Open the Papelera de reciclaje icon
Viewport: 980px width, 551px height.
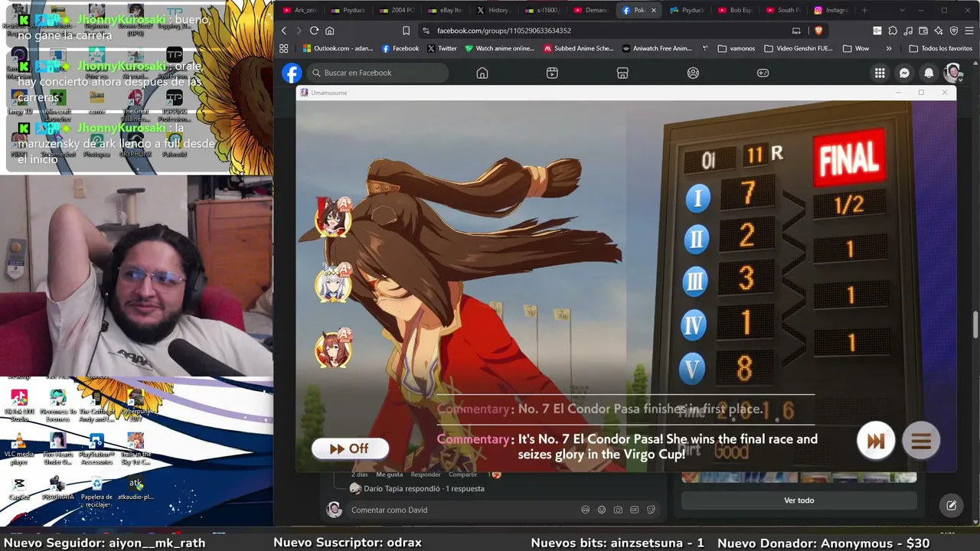[96, 493]
